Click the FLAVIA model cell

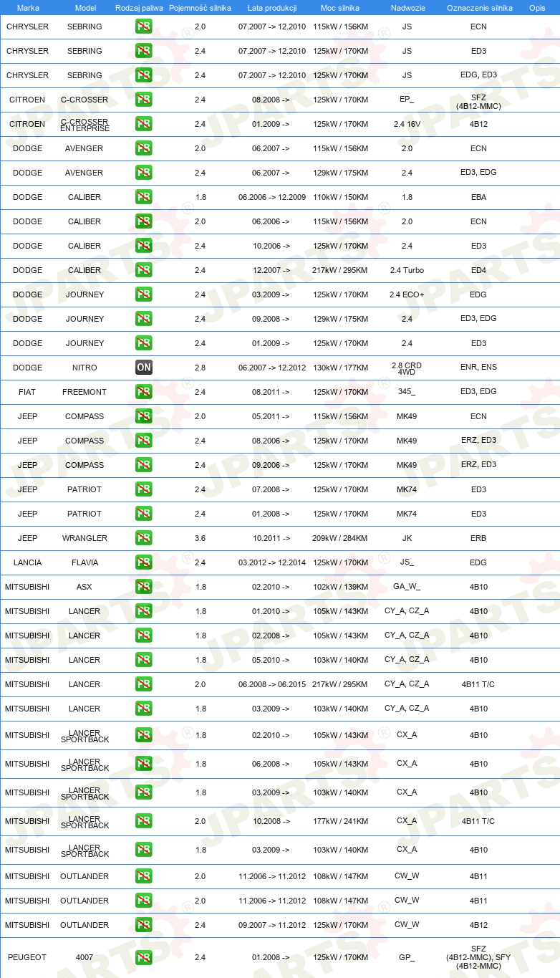click(85, 562)
